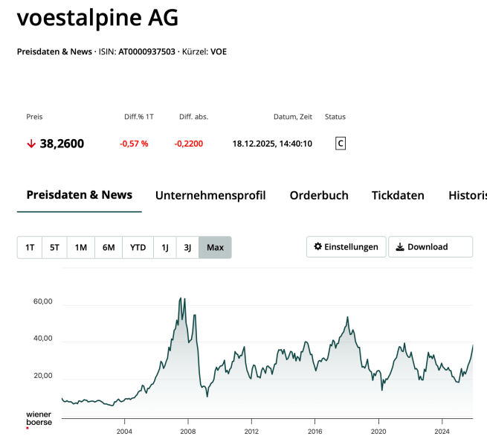Viewport: 487px width, 448px height.
Task: Switch chart to 6M range
Action: point(109,247)
